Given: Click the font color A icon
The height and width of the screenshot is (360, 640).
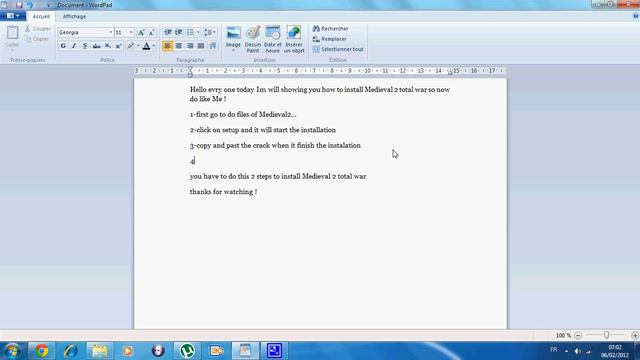Looking at the screenshot, I should (x=146, y=46).
